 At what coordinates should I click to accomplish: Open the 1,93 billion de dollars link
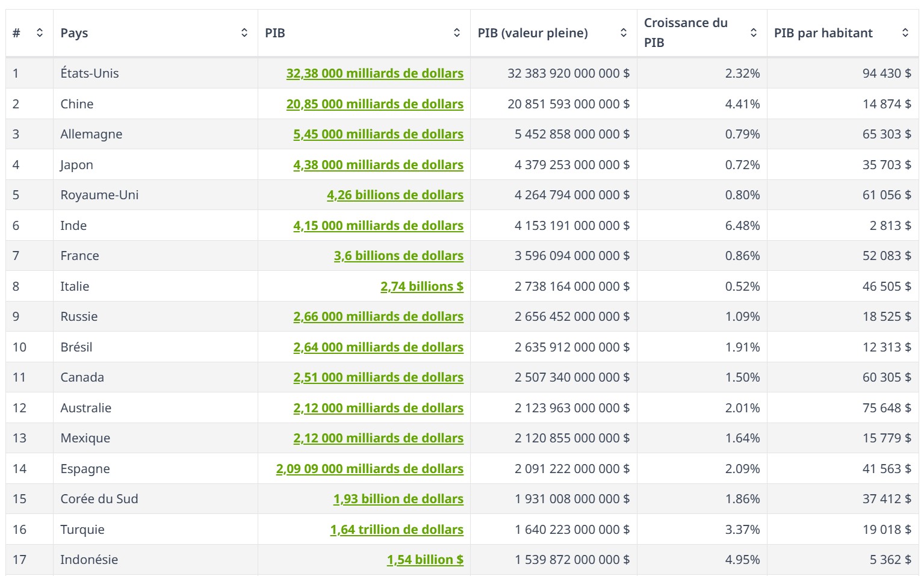click(398, 499)
